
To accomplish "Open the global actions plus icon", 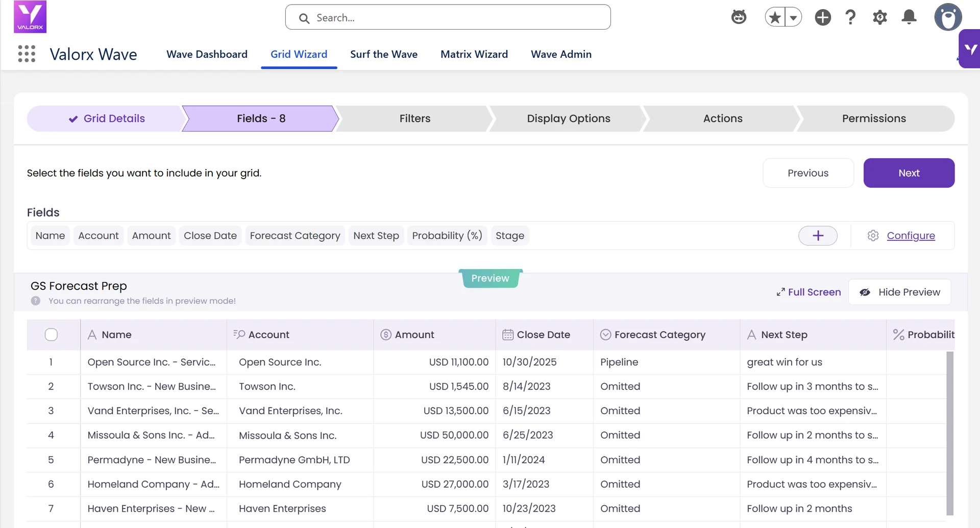I will 823,17.
